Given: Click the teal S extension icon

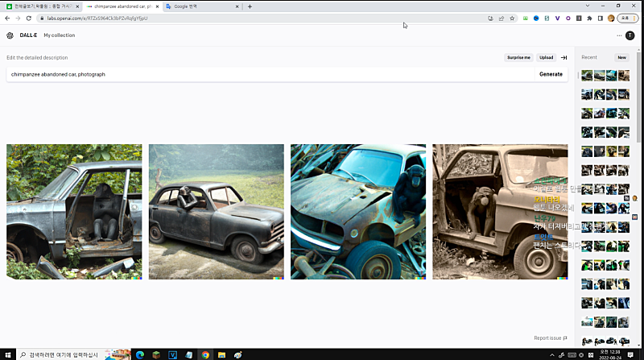Looking at the screenshot, I should click(547, 18).
